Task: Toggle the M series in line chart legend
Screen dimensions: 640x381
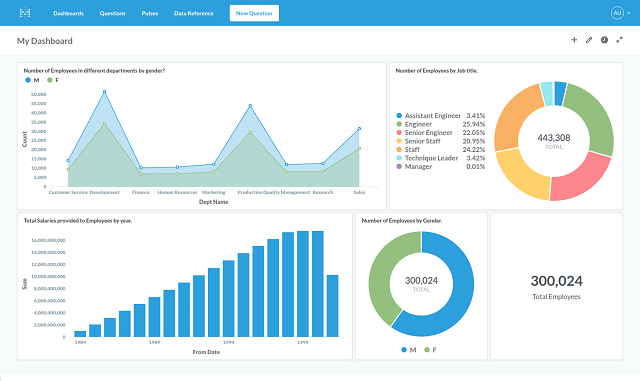Action: pos(33,80)
